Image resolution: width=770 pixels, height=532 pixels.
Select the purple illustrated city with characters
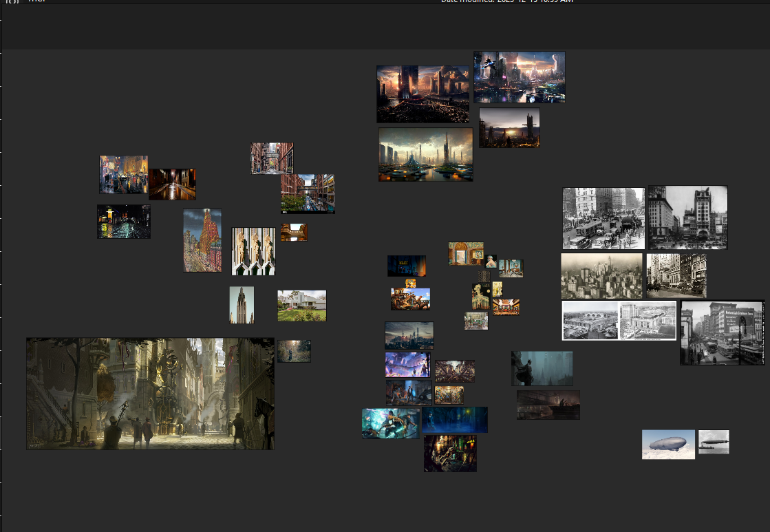[407, 365]
